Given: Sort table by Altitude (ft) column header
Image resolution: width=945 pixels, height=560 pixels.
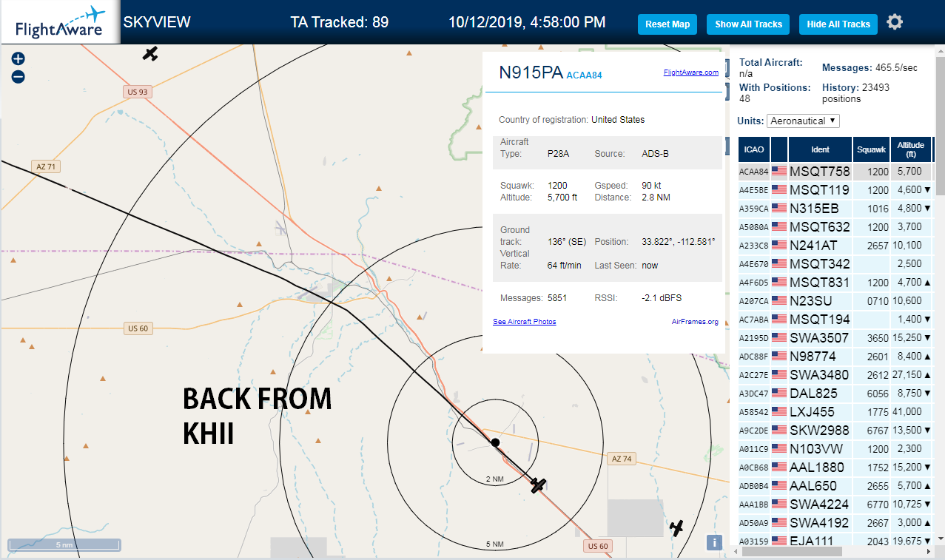Looking at the screenshot, I should 911,149.
